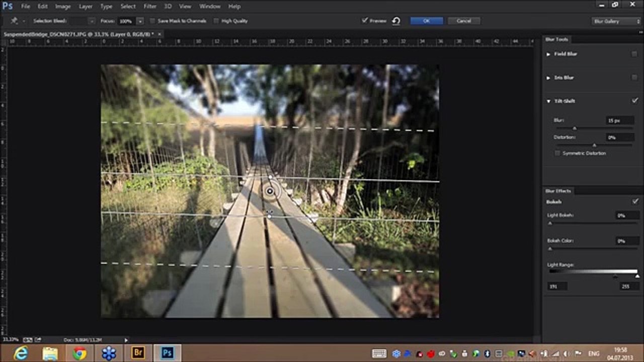The height and width of the screenshot is (362, 644).
Task: Open Internet Explorer from the taskbar
Action: 21,353
